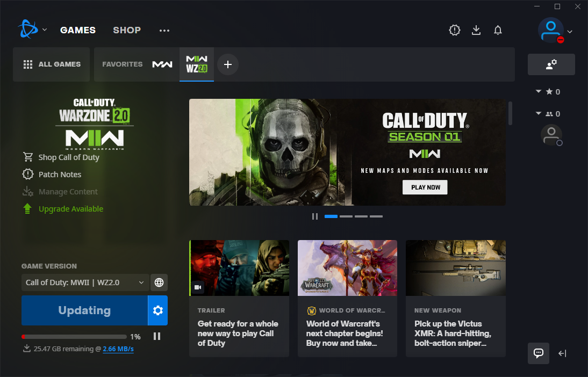Switch to the GAMES tab
The image size is (588, 377).
[78, 30]
